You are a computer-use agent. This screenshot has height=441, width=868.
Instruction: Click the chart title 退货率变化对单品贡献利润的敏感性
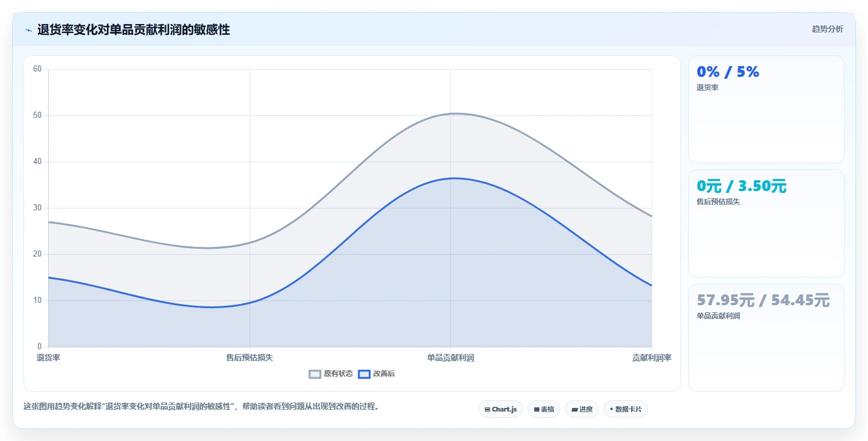point(133,29)
